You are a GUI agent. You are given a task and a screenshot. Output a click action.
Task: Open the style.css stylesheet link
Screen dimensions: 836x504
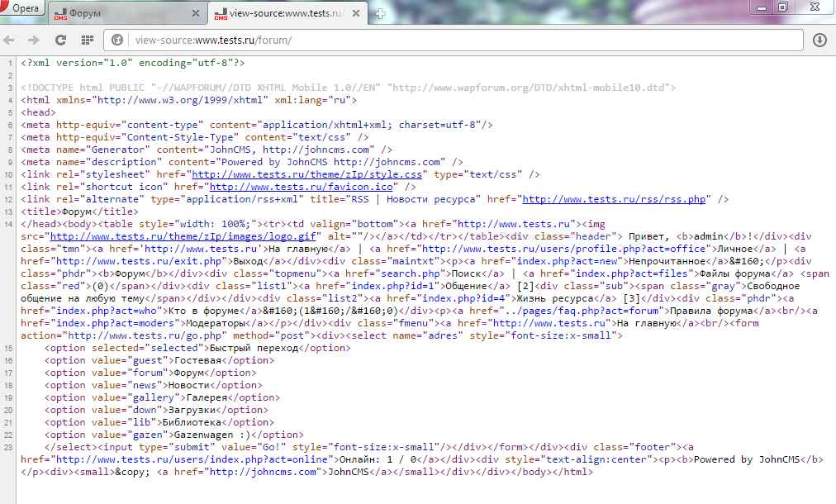[x=306, y=174]
